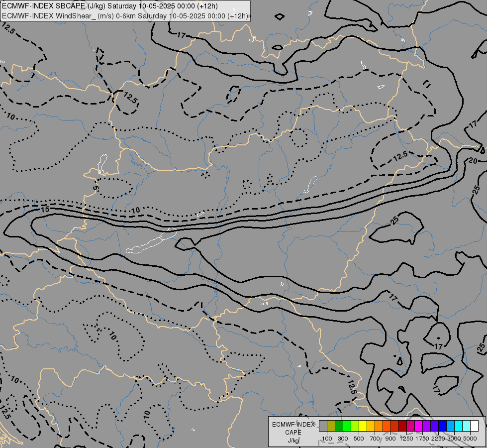Click the WindShear 0-6km title line
The image size is (487, 448).
pos(125,16)
